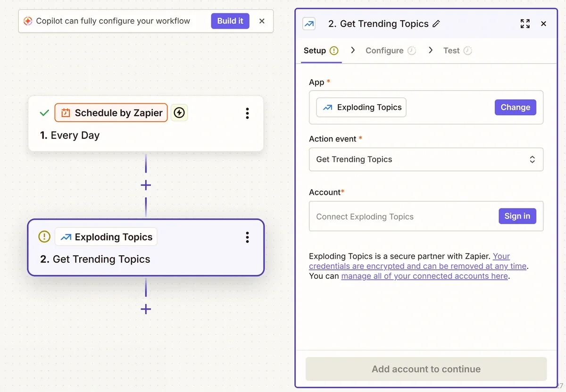
Task: Click the Copilot logo icon in banner
Action: point(28,21)
